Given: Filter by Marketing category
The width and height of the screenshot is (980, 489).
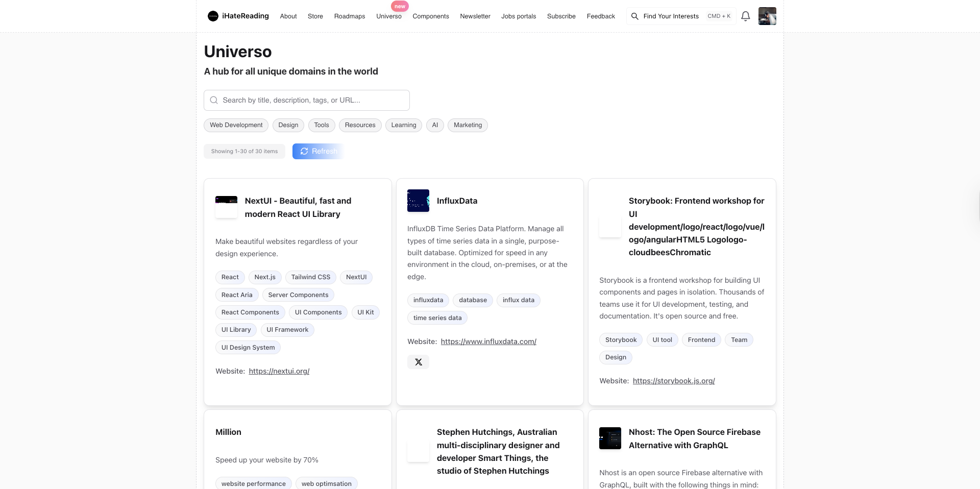Looking at the screenshot, I should (468, 125).
